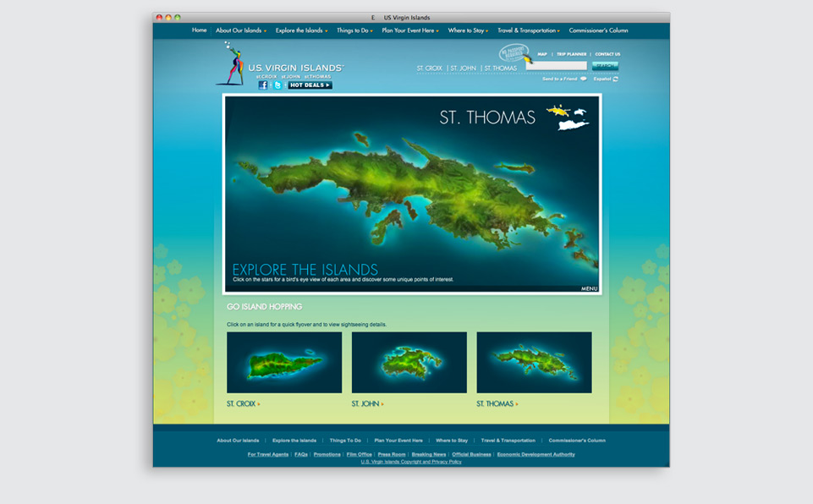Click Menu in the map viewer
Viewport: 813px width, 504px height.
tap(589, 289)
